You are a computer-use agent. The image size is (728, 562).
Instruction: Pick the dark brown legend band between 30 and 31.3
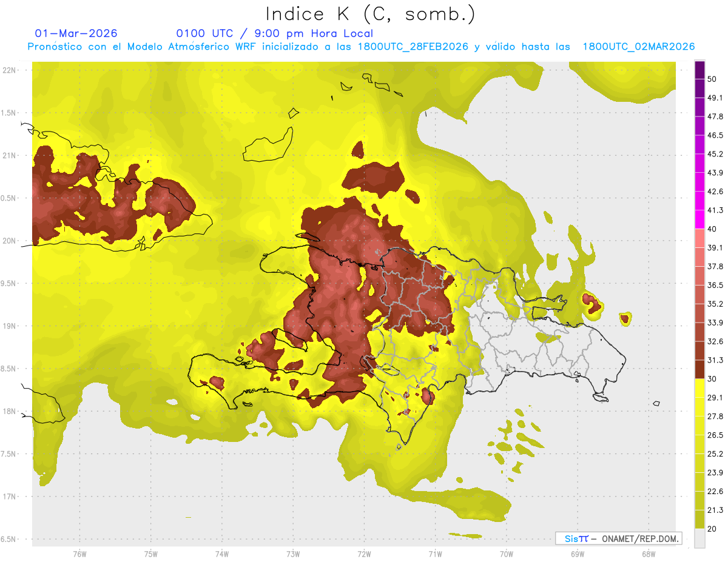click(699, 369)
